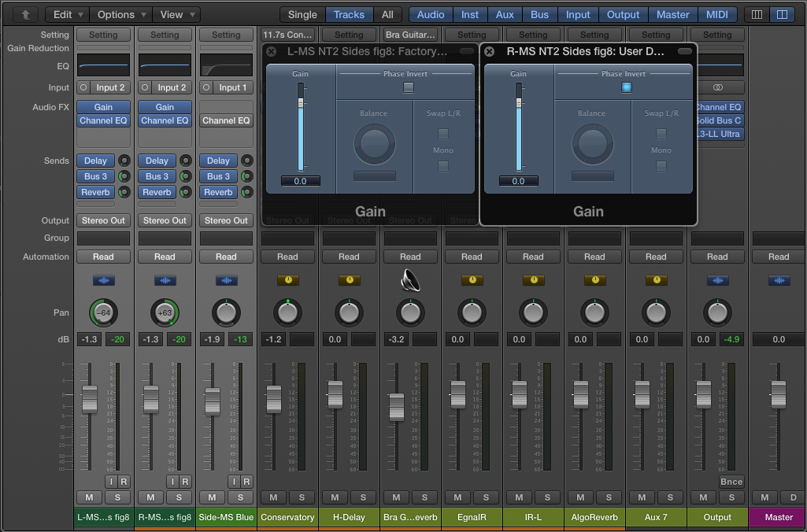807x532 pixels.
Task: Toggle Swap L/R in L-MS Gain plugin
Action: coord(443,135)
